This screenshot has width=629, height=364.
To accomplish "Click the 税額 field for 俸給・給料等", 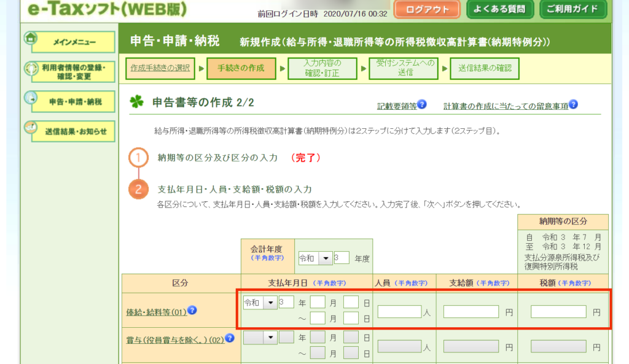I will click(x=558, y=312).
